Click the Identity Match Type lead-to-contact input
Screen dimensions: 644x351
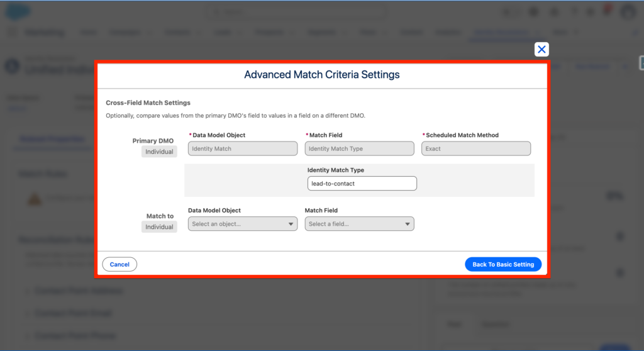(362, 183)
